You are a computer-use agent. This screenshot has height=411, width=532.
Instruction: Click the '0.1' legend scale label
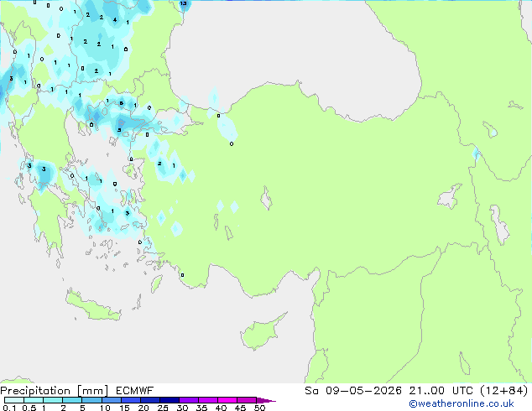[9, 408]
